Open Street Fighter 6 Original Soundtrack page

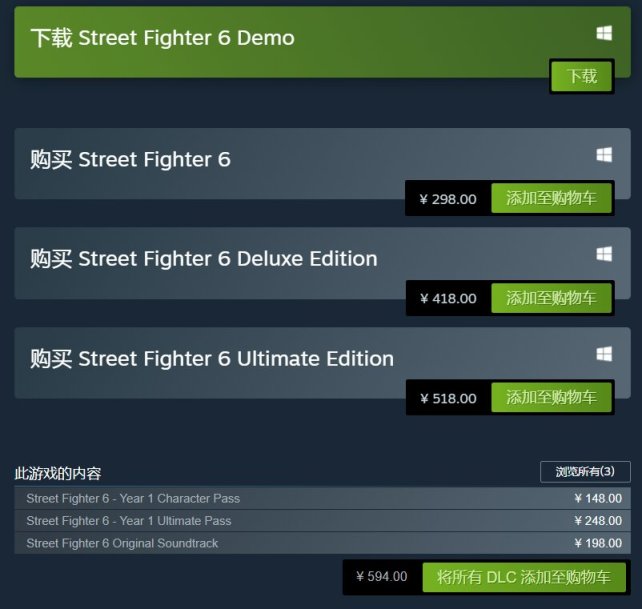pyautogui.click(x=323, y=543)
